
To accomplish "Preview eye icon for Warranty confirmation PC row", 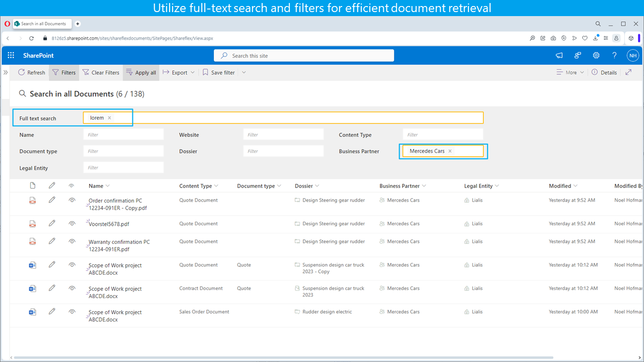I will pos(72,241).
